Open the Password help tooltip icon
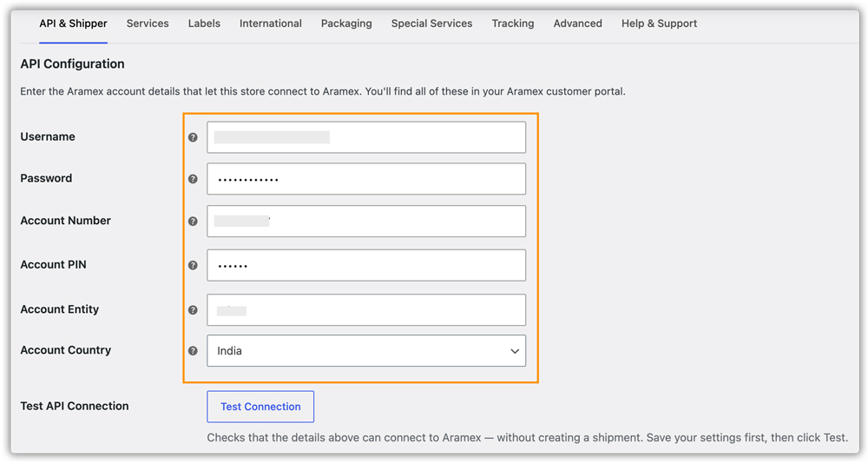Viewport: 868px width, 464px height. pos(193,179)
